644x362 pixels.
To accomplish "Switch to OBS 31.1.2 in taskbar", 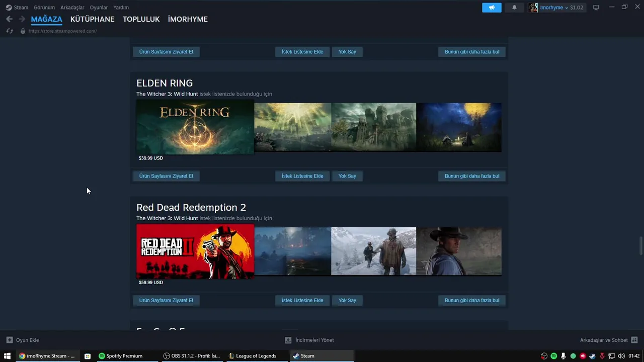I will point(192,356).
